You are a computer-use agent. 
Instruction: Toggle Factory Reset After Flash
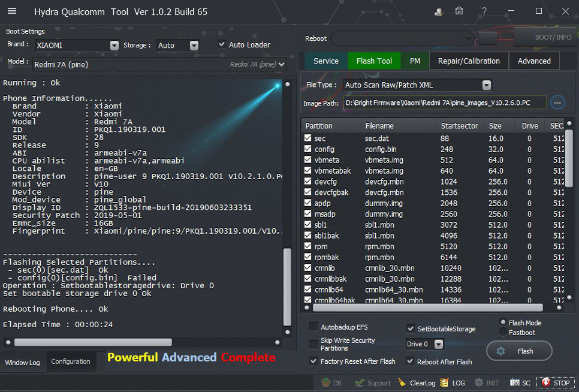click(x=313, y=361)
